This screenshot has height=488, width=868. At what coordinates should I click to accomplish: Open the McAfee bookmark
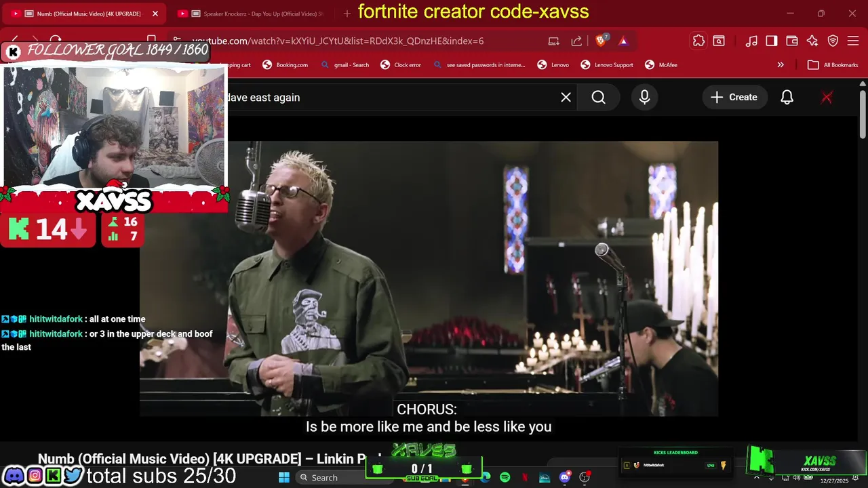[x=661, y=65]
